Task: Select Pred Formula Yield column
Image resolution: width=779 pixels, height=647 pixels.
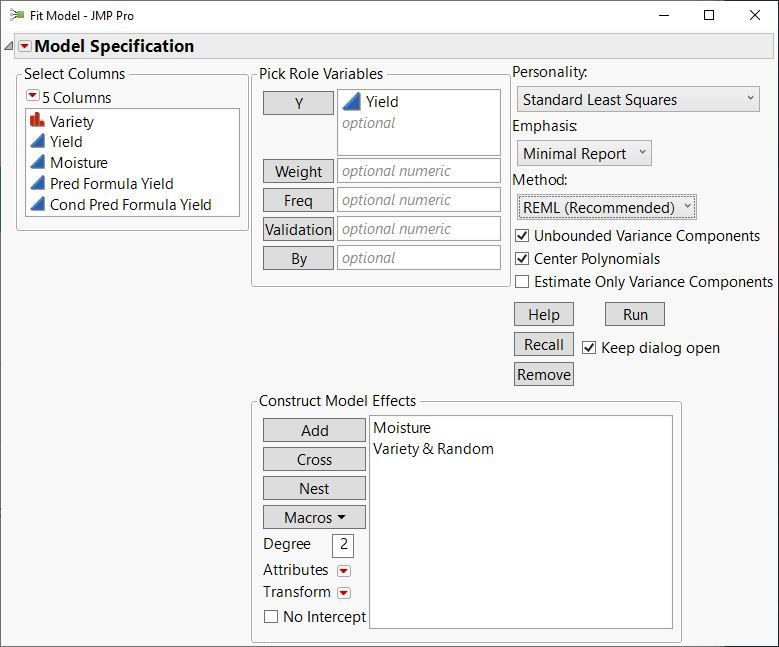Action: click(111, 183)
